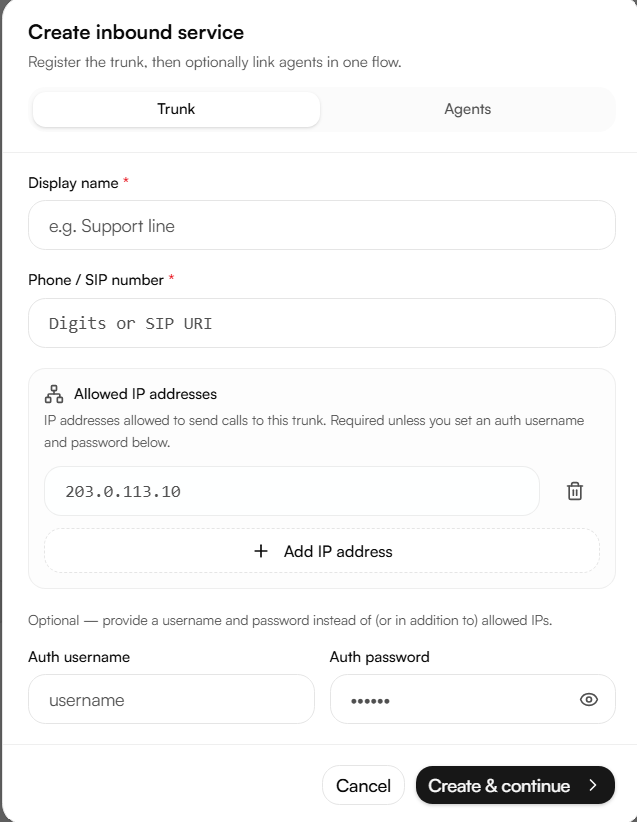This screenshot has height=822, width=637.
Task: Focus the Phone / SIP number field
Action: pos(322,323)
